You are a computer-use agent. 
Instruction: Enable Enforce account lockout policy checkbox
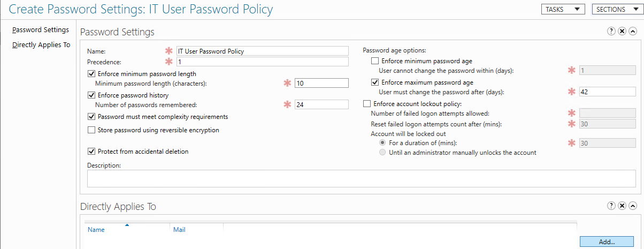(x=366, y=104)
